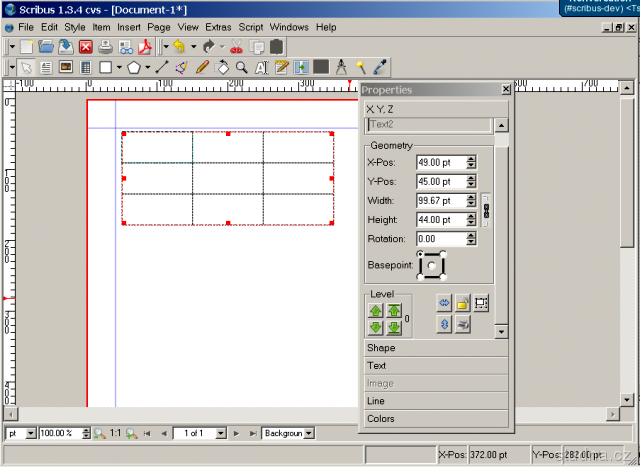Open the measurement unit dropdown
This screenshot has width=640, height=467.
(x=30, y=433)
